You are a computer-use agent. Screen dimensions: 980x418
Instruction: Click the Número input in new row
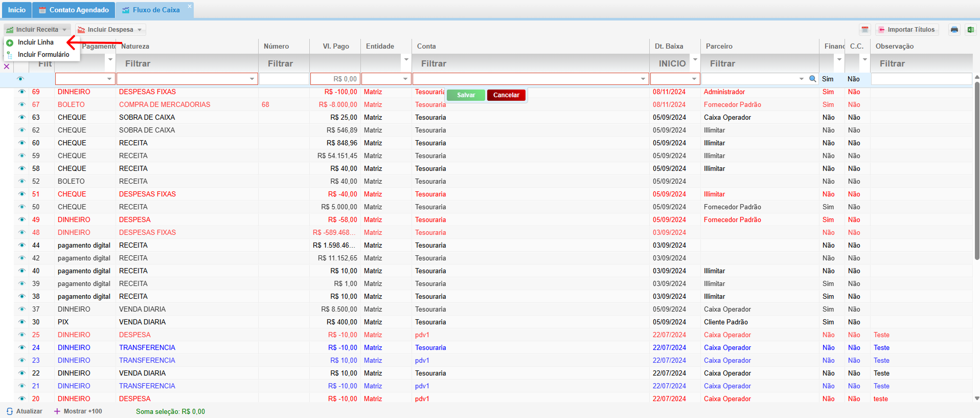click(x=284, y=79)
